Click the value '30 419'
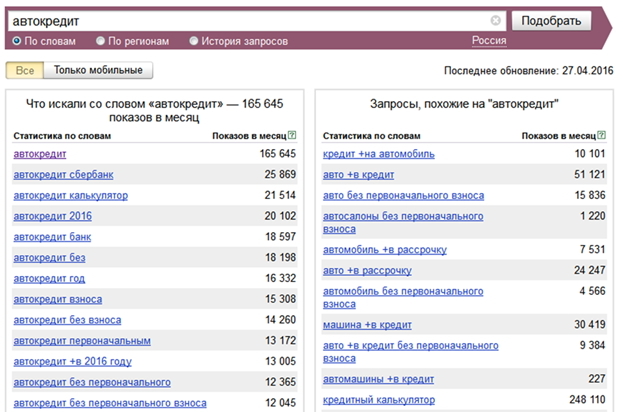Viewport: 623px width, 412px height. point(590,325)
